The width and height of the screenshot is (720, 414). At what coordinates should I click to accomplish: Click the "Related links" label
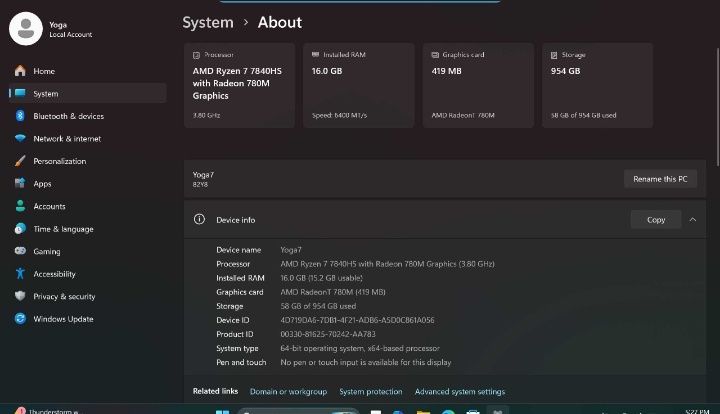click(215, 391)
